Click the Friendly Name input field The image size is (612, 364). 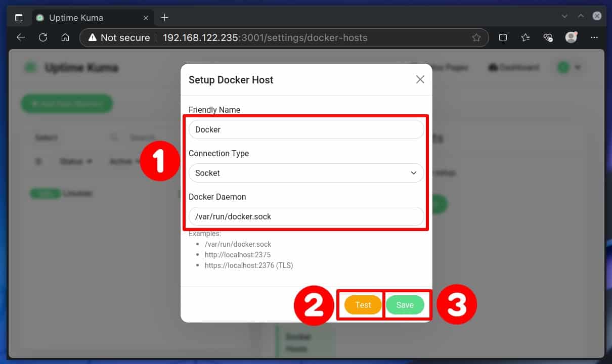point(306,129)
